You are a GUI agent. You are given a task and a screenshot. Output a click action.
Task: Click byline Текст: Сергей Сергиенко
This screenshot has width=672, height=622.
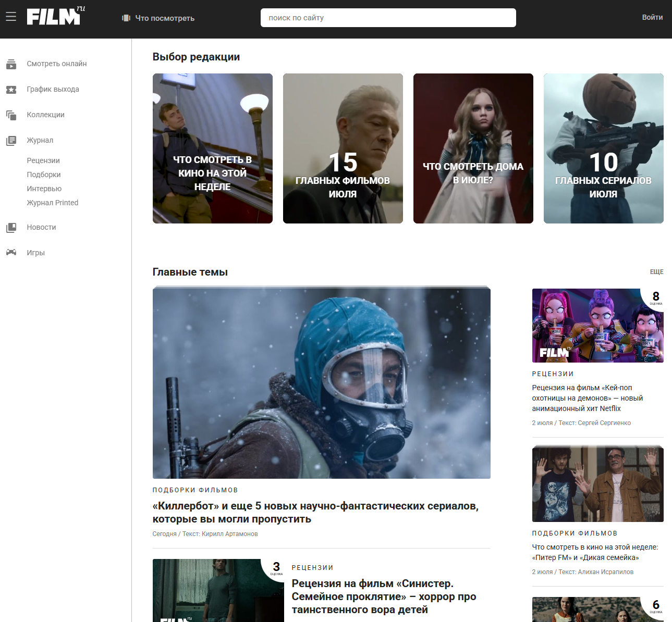(x=595, y=423)
